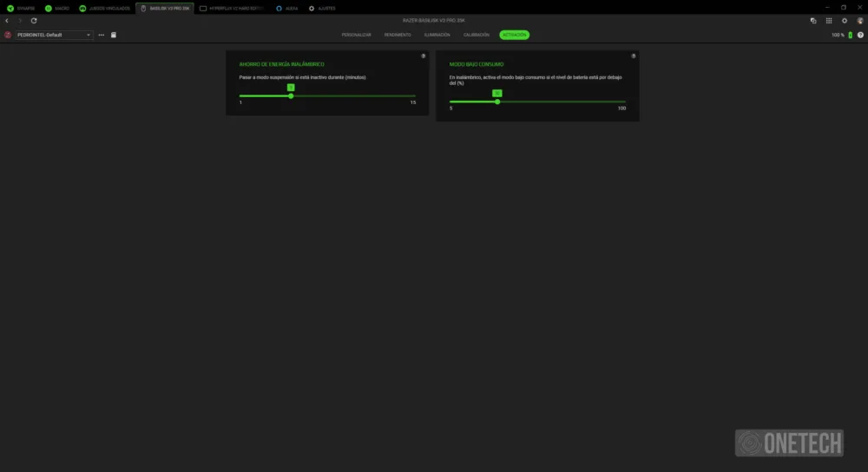Click the Razer Basilisk V3 Pro 35K title
The image size is (868, 472).
433,21
